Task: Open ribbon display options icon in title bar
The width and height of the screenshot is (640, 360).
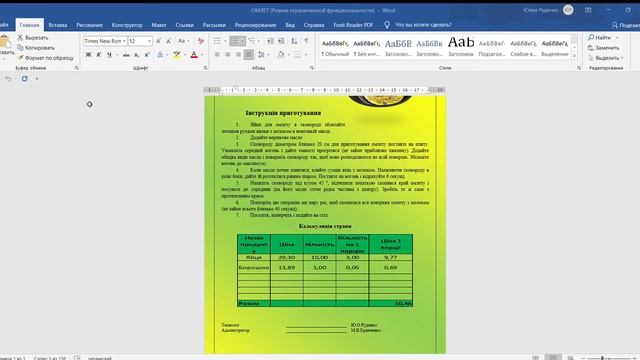Action: pyautogui.click(x=588, y=10)
